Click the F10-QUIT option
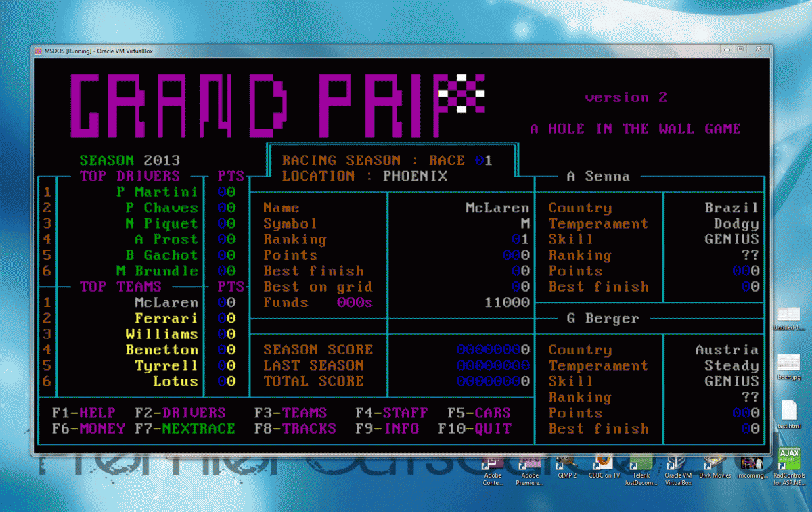812x512 pixels. (x=474, y=429)
